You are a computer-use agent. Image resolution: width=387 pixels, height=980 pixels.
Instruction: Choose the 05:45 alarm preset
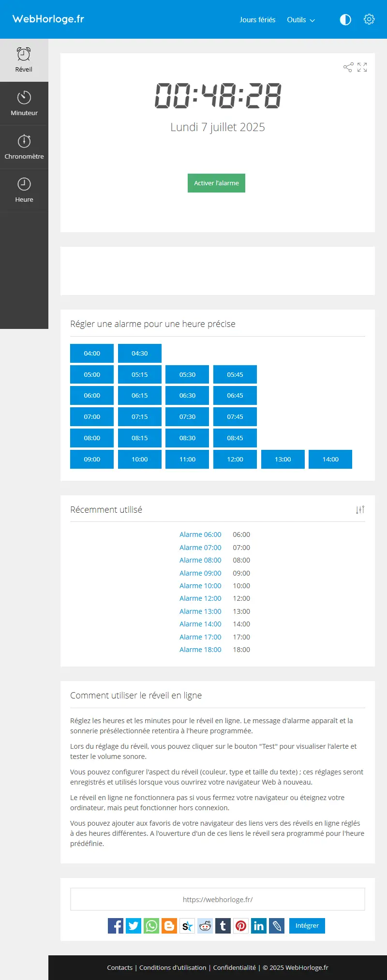pyautogui.click(x=235, y=374)
